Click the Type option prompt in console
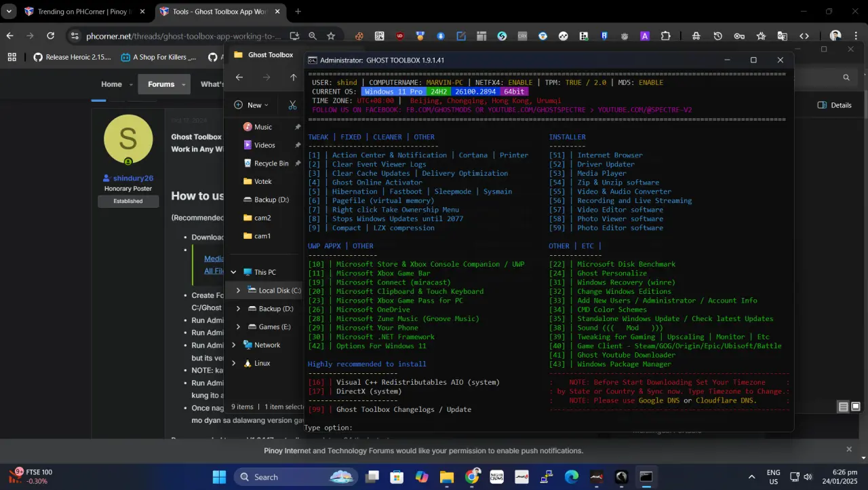This screenshot has width=868, height=490. click(x=328, y=428)
